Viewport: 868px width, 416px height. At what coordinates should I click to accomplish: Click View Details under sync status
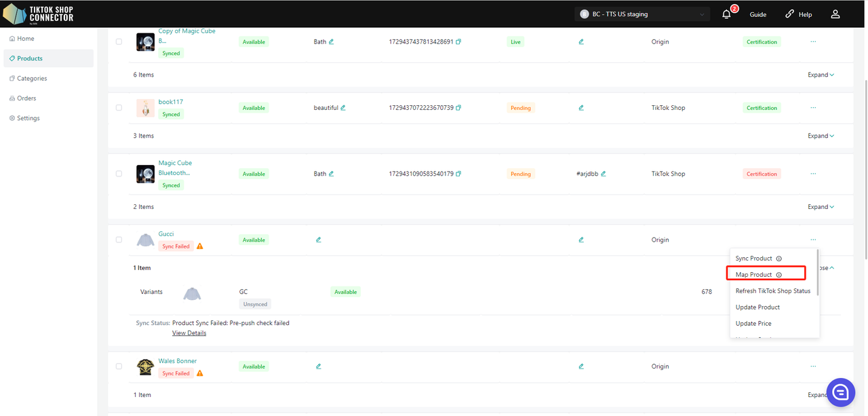pos(189,333)
